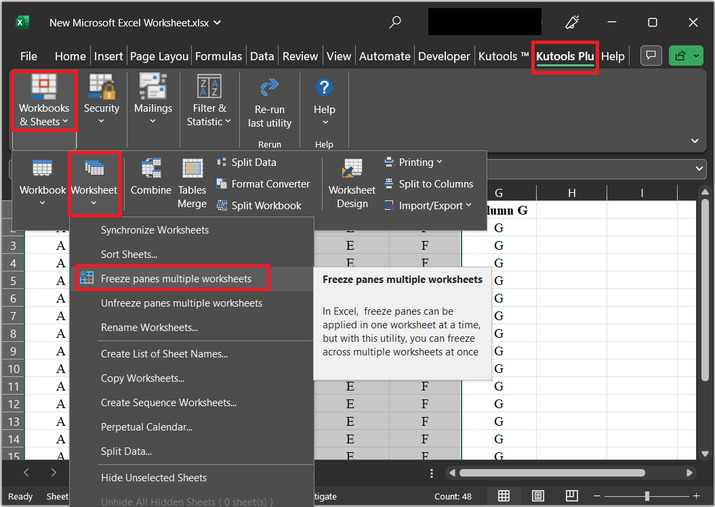
Task: Click the pen icon in title bar
Action: (572, 22)
